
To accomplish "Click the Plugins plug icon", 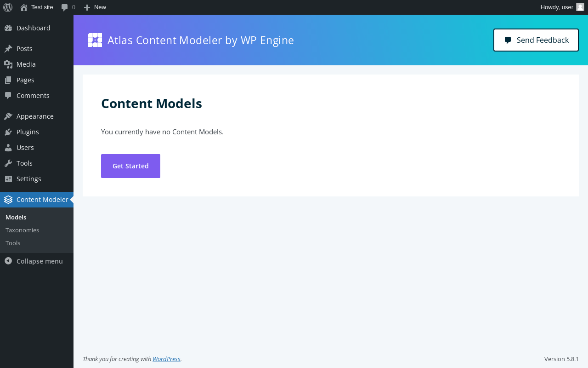I will (x=8, y=132).
